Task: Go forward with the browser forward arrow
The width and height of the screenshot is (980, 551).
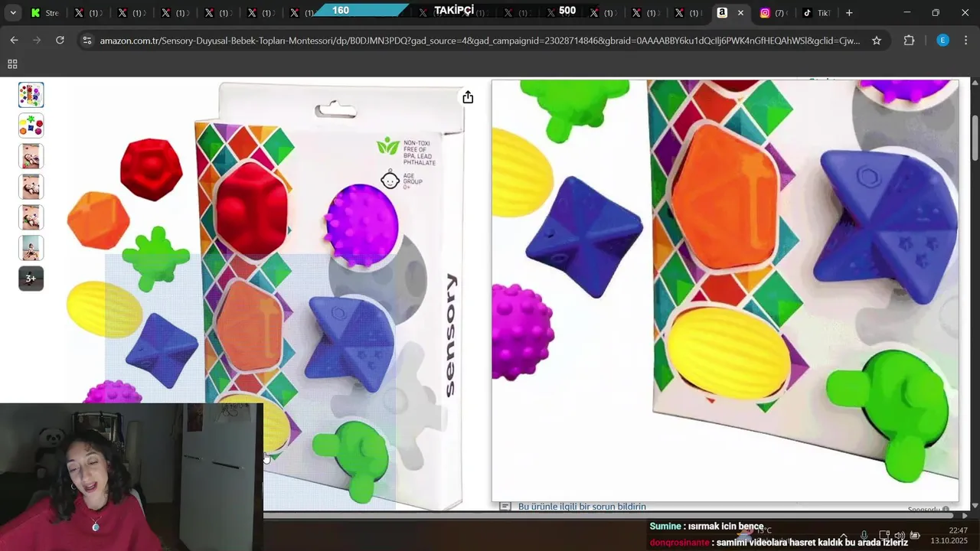Action: [37, 40]
